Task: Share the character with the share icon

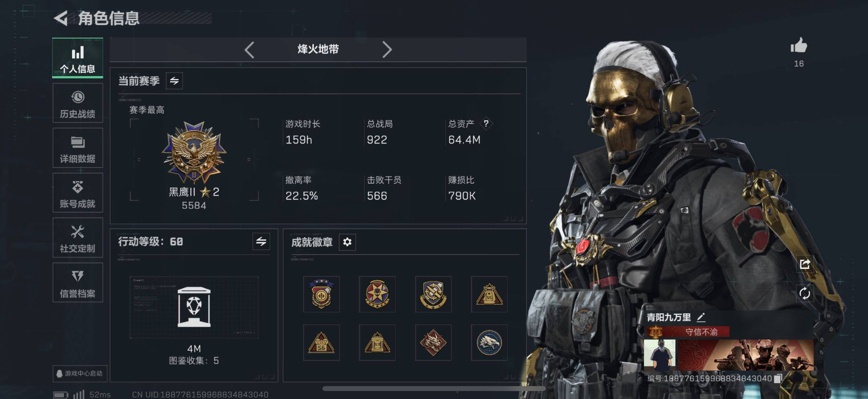Action: point(805,264)
